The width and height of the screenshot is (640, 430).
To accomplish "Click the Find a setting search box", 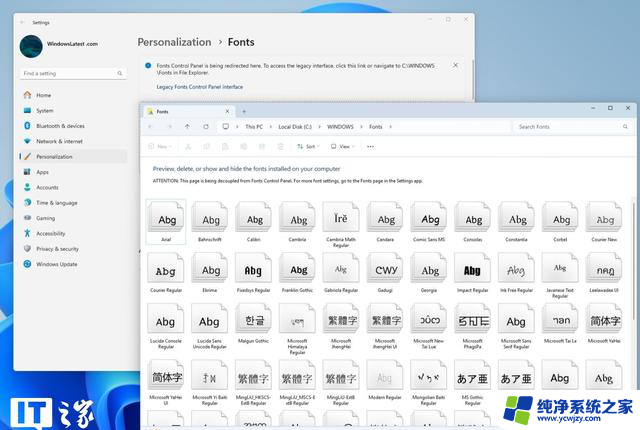I will [73, 73].
